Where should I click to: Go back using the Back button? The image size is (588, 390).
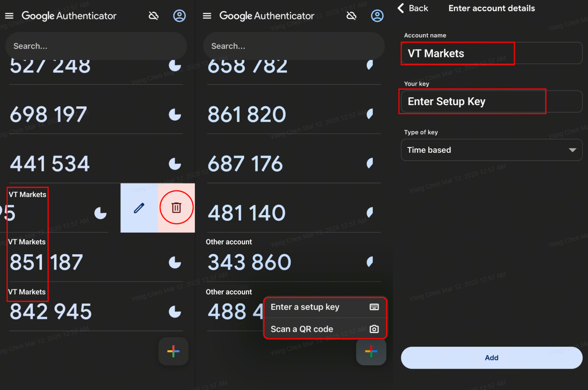pyautogui.click(x=412, y=8)
